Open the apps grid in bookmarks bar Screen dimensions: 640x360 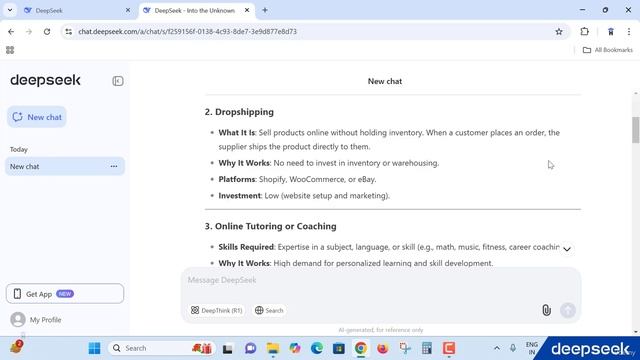(x=10, y=50)
